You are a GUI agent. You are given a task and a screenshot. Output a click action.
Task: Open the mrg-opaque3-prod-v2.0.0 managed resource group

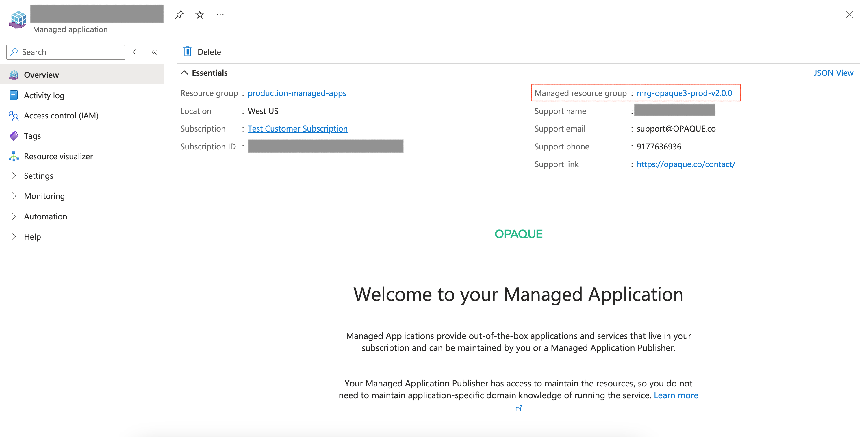(x=684, y=93)
